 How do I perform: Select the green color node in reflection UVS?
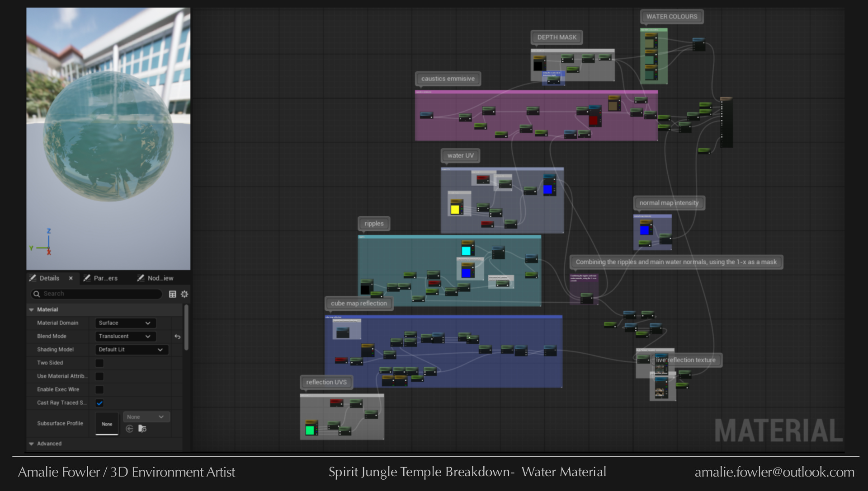click(x=311, y=428)
